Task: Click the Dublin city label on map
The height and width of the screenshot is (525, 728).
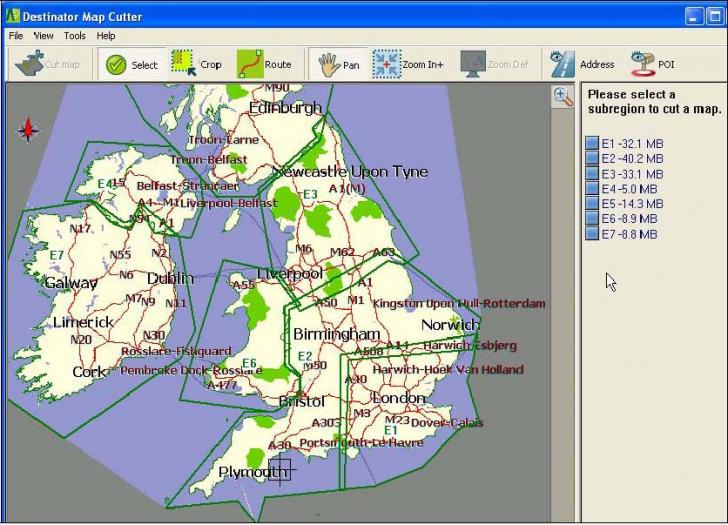Action: pos(170,278)
